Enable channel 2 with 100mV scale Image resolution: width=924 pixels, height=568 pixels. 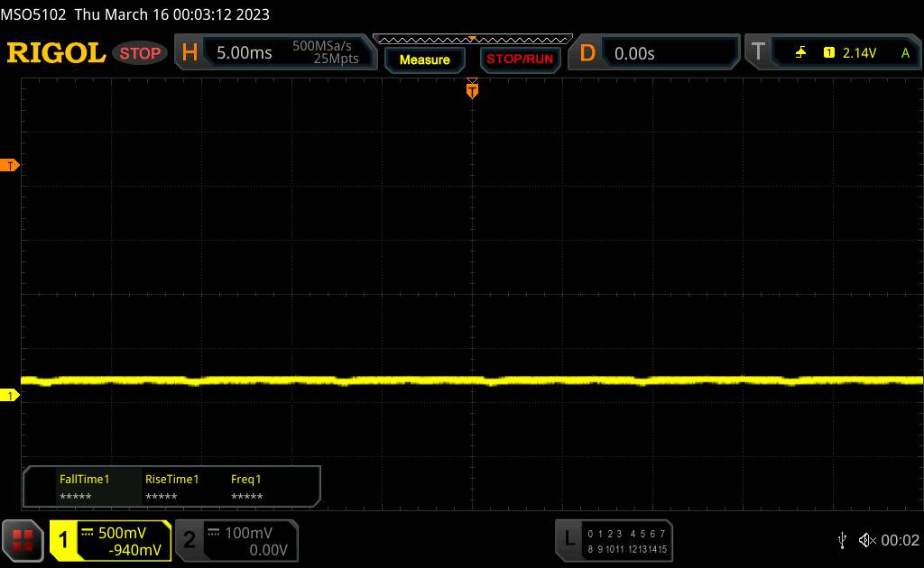(235, 540)
